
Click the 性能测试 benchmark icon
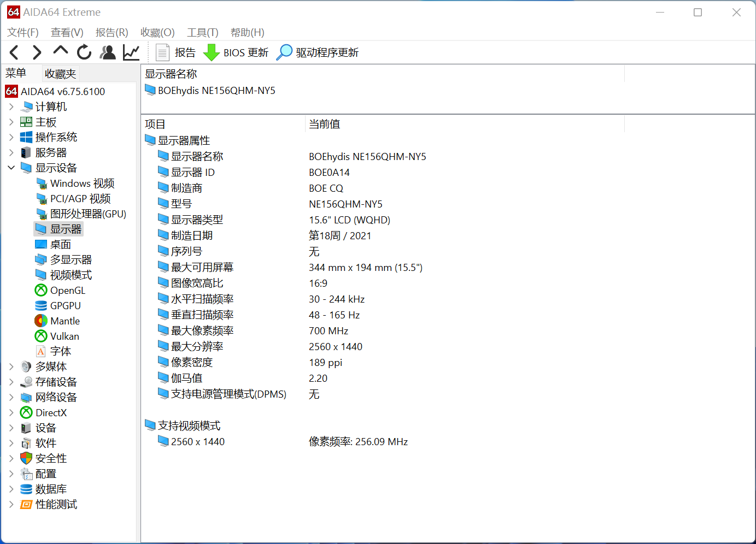tap(26, 504)
